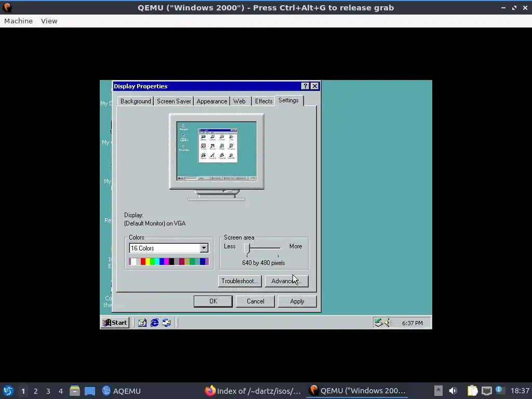Click the monitor preview image
The width and height of the screenshot is (532, 399).
pyautogui.click(x=217, y=157)
